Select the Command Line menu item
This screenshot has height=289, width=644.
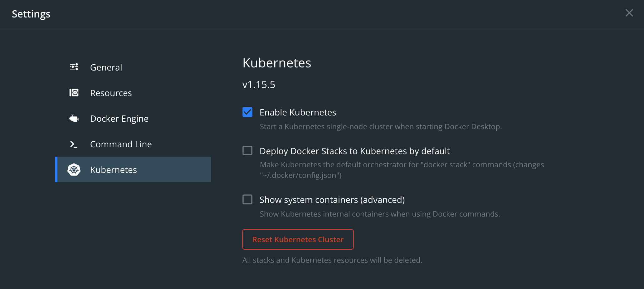point(121,144)
